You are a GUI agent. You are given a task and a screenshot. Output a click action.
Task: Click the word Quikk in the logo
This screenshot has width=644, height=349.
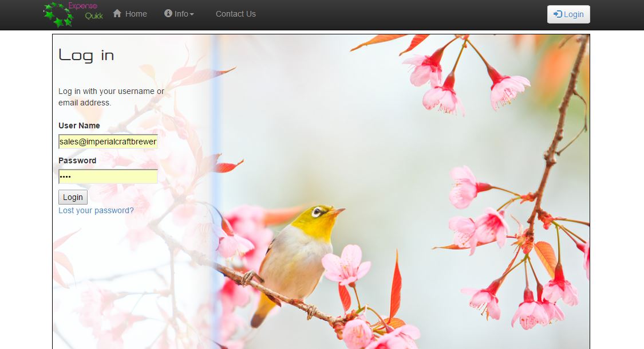pos(94,16)
